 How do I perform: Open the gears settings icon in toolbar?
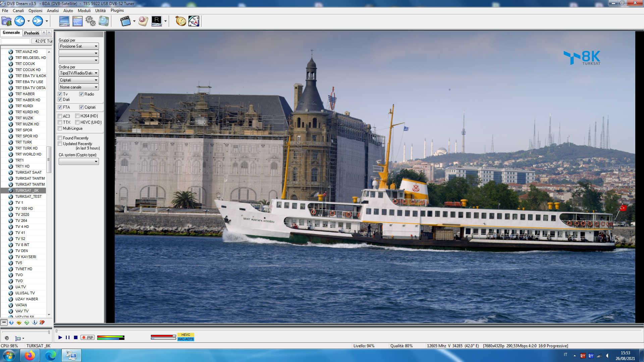[x=91, y=21]
